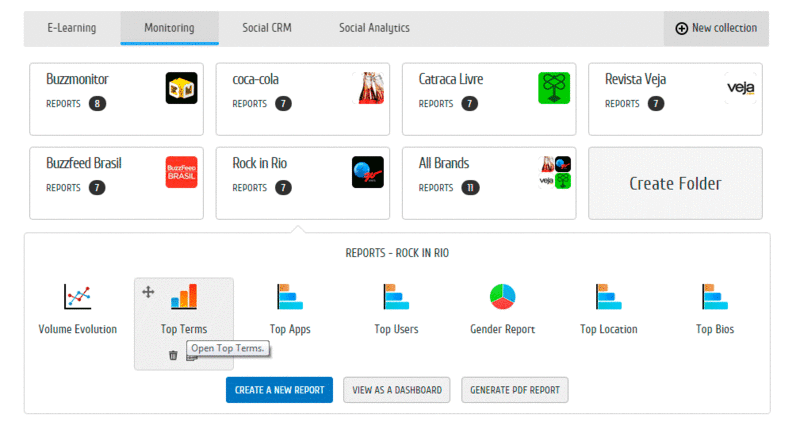Click Generate PDF Report button

tap(514, 390)
